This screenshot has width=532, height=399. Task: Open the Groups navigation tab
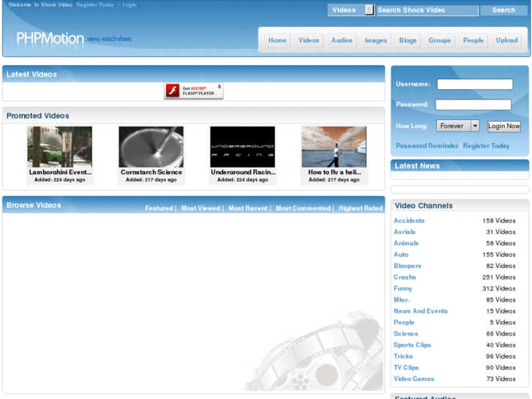[x=439, y=40]
